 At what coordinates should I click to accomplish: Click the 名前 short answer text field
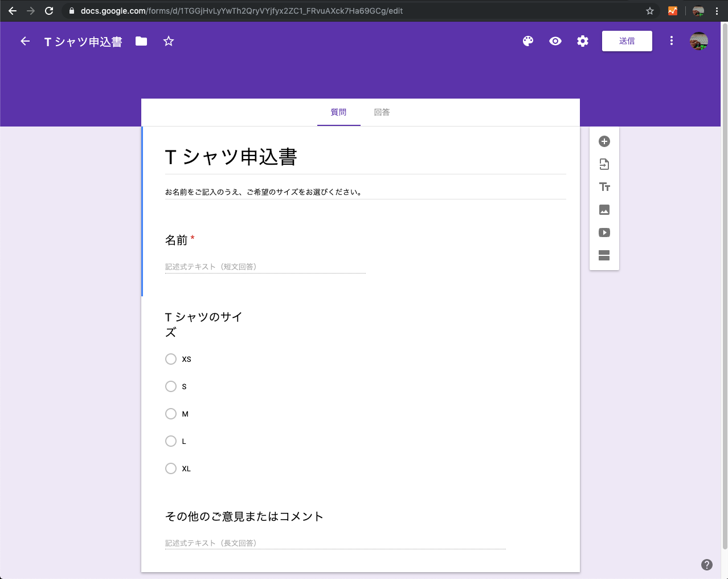tap(265, 267)
